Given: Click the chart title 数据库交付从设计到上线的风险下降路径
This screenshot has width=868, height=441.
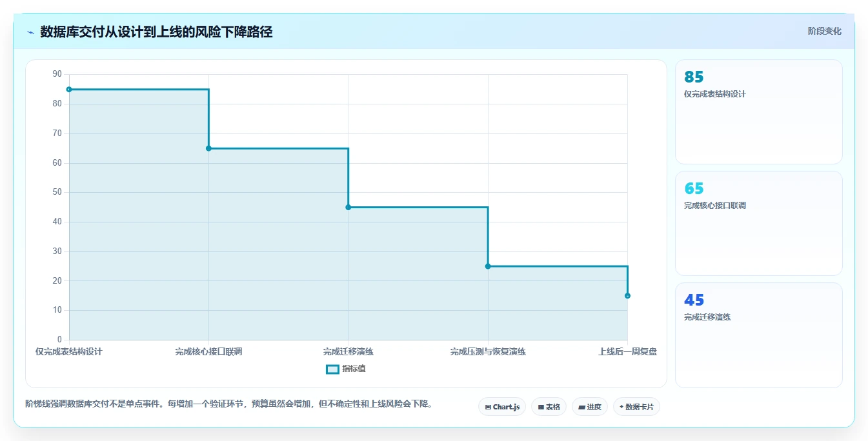Looking at the screenshot, I should [x=156, y=32].
